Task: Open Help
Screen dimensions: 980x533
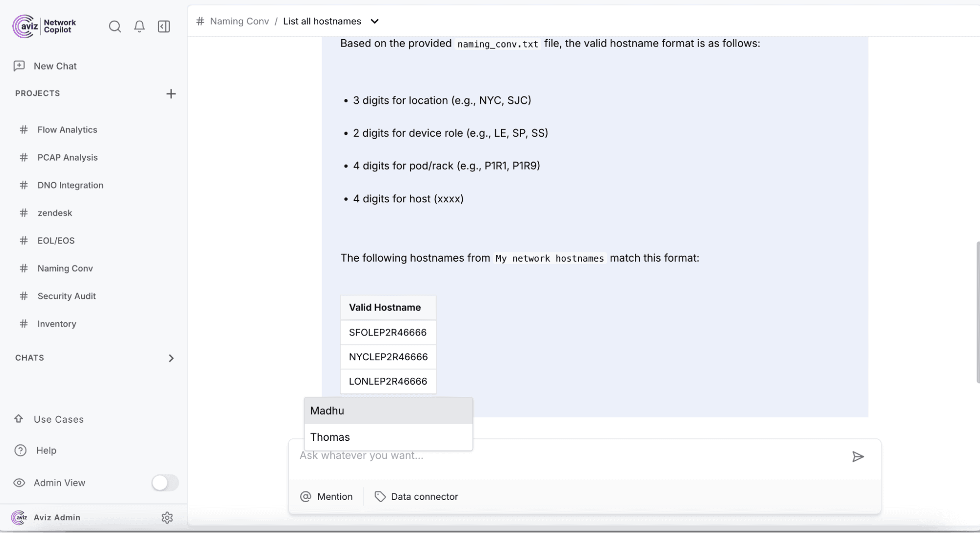Action: click(x=45, y=450)
